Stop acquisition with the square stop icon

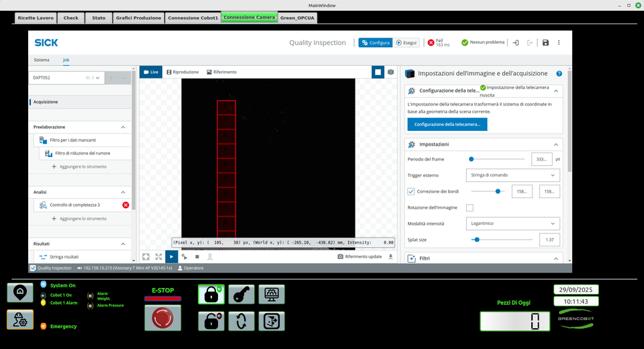click(x=197, y=256)
